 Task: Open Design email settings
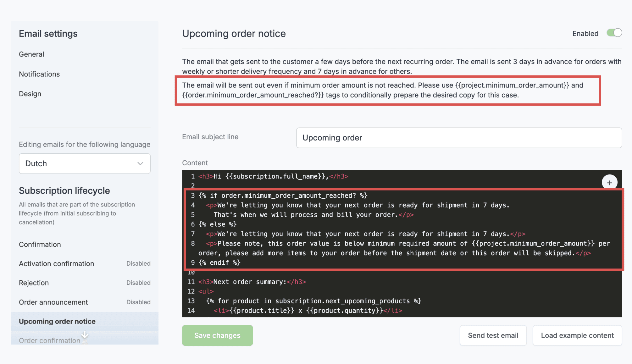[x=30, y=94]
